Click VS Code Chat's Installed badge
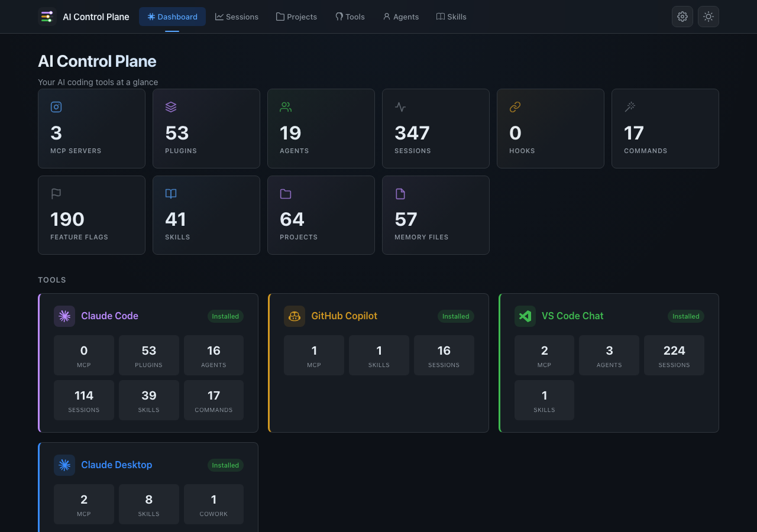The image size is (757, 532). point(686,316)
